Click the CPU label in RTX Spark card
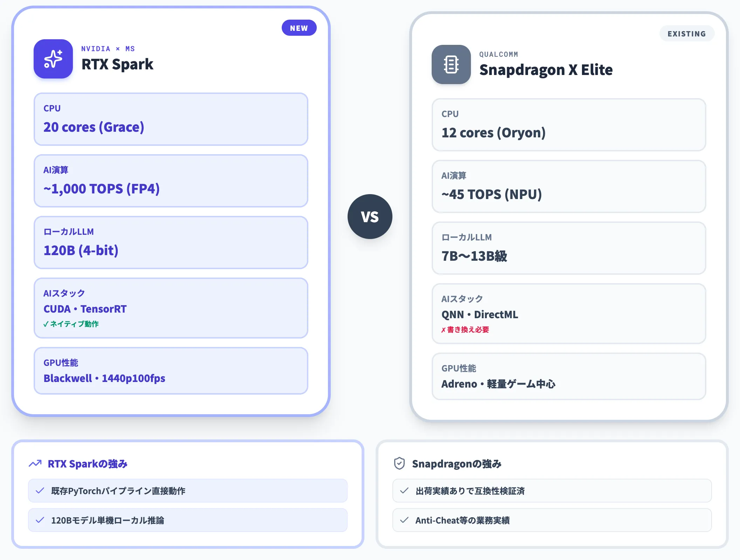This screenshot has height=560, width=740. (52, 108)
